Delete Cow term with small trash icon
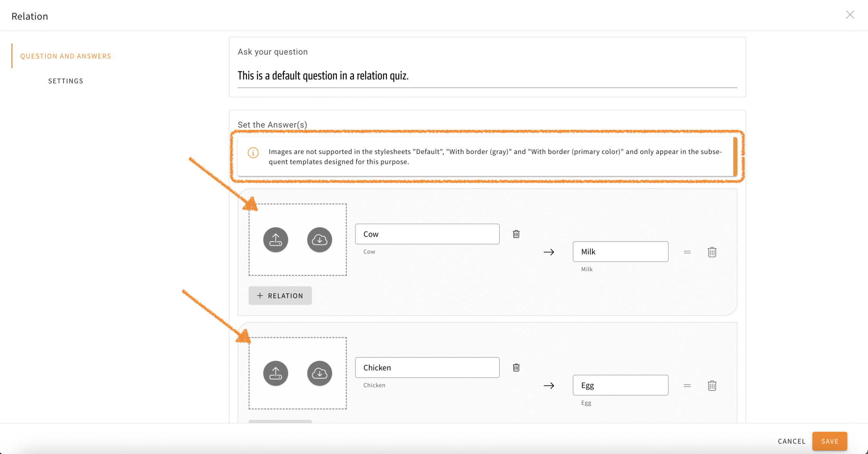 click(x=516, y=234)
